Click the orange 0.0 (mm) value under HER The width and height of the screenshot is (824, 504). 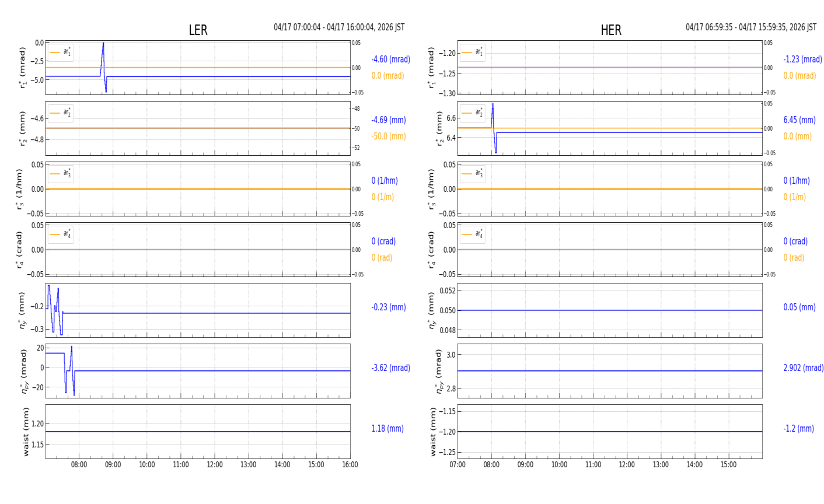(x=797, y=136)
